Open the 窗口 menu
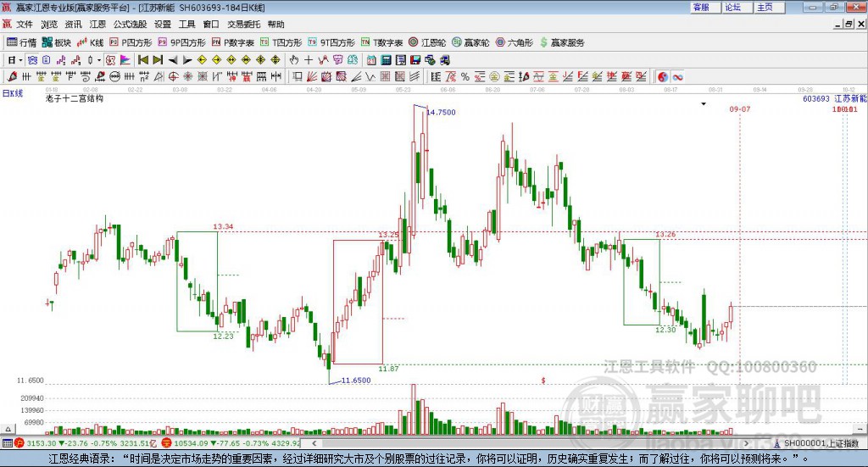Screen dimensions: 868x467 coord(211,25)
